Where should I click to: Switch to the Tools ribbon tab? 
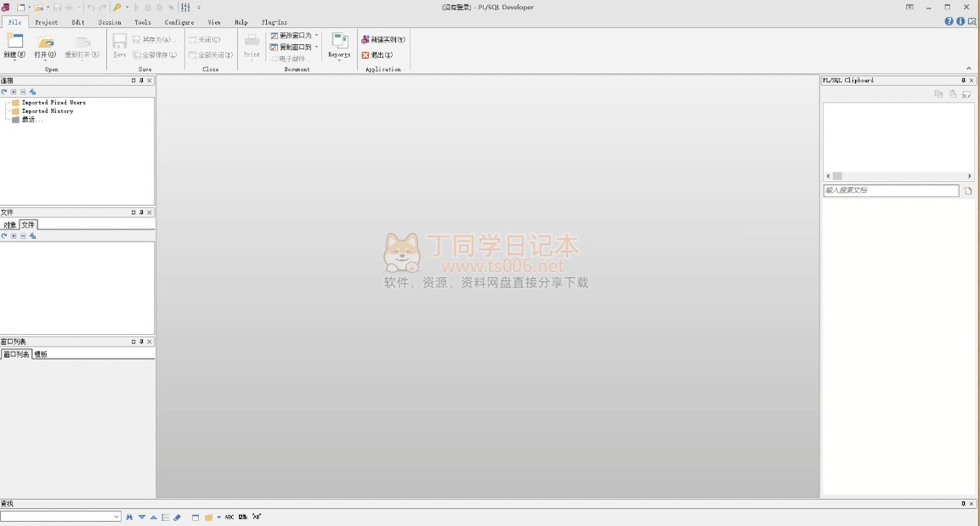[143, 22]
